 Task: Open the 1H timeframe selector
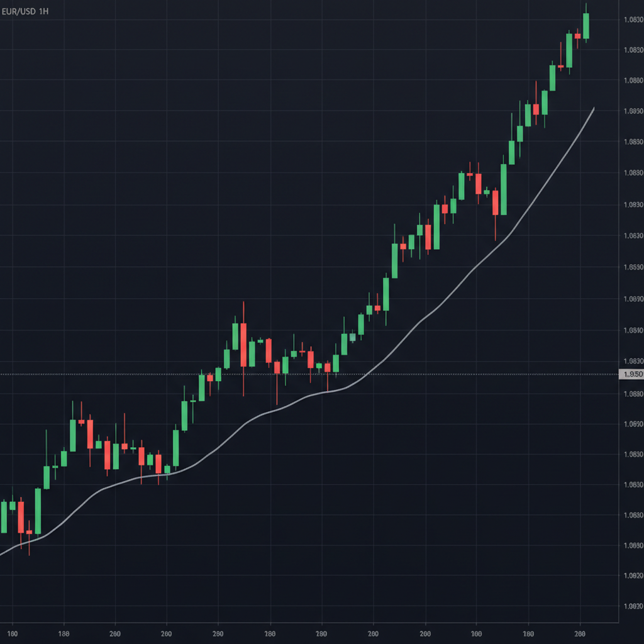pyautogui.click(x=42, y=9)
